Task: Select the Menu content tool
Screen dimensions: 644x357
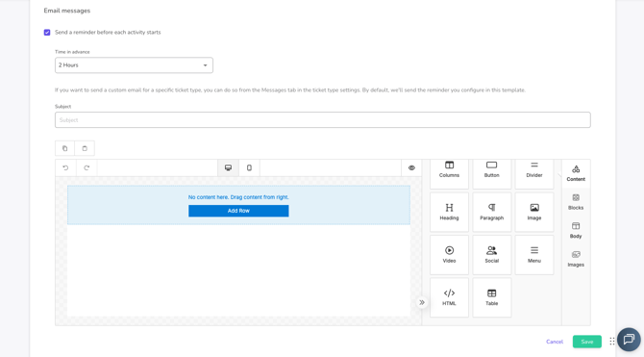Action: coord(534,255)
